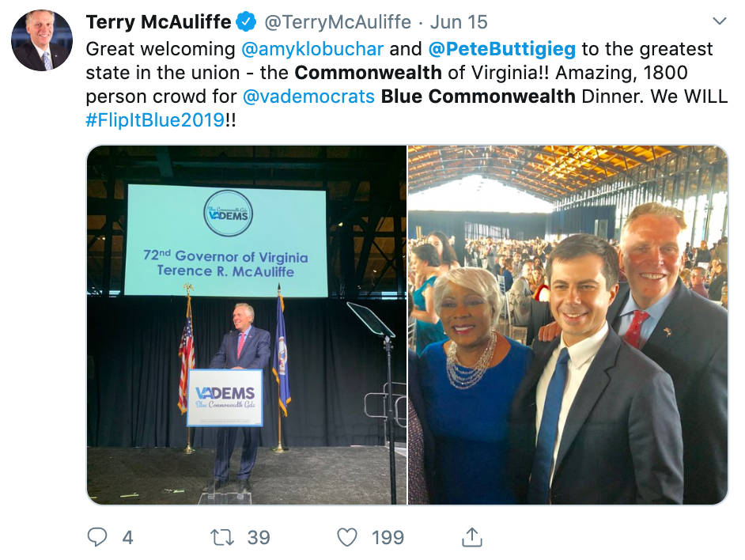Click the share upload arrow icon
Viewport: 745px width, 560px height.
pos(471,538)
